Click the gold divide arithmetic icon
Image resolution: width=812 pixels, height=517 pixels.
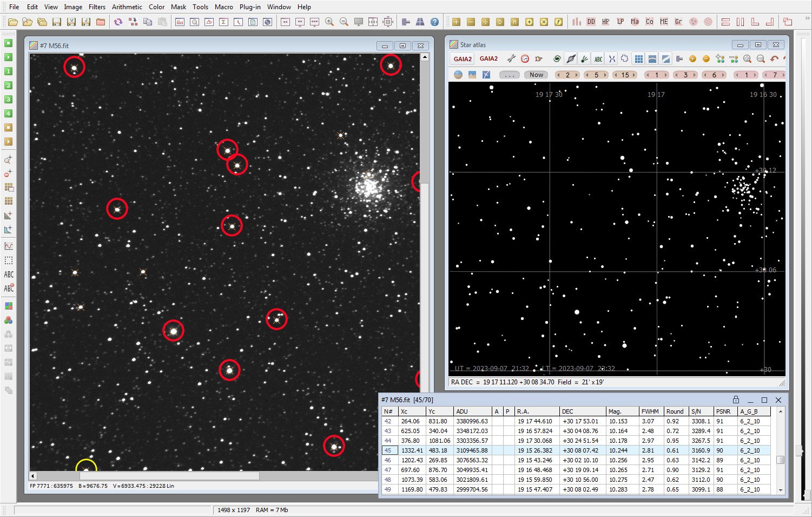pos(485,22)
